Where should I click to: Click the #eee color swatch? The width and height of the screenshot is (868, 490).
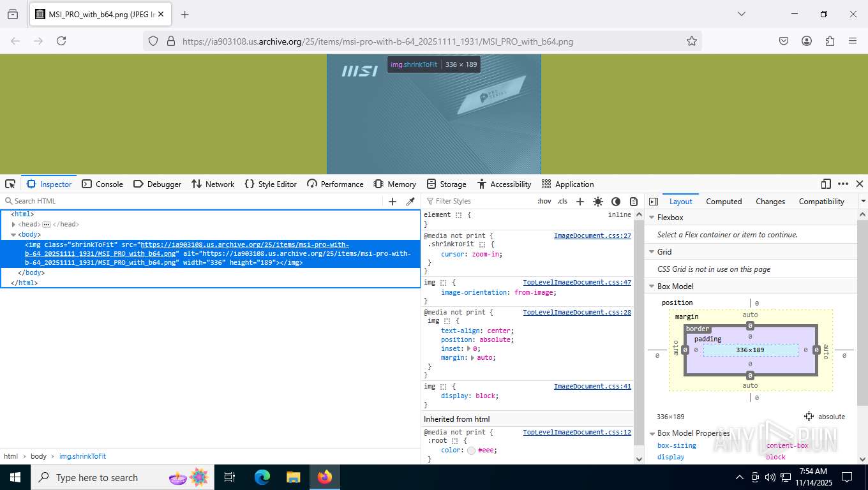click(471, 450)
